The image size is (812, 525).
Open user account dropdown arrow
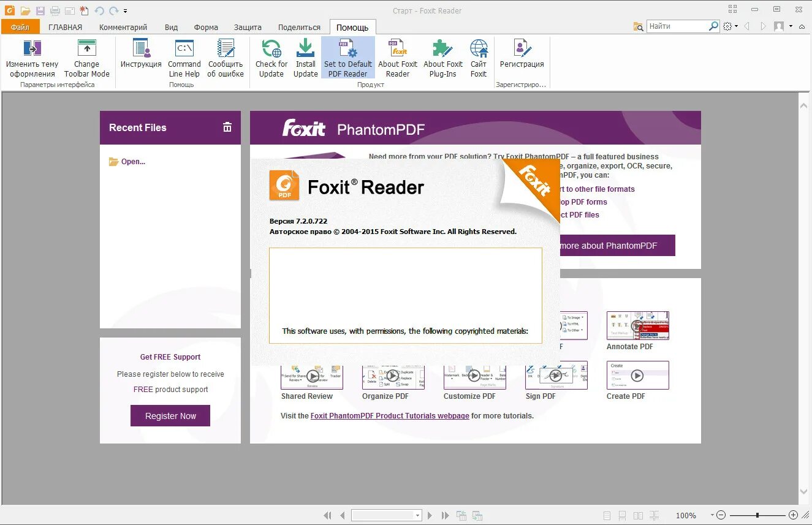791,26
